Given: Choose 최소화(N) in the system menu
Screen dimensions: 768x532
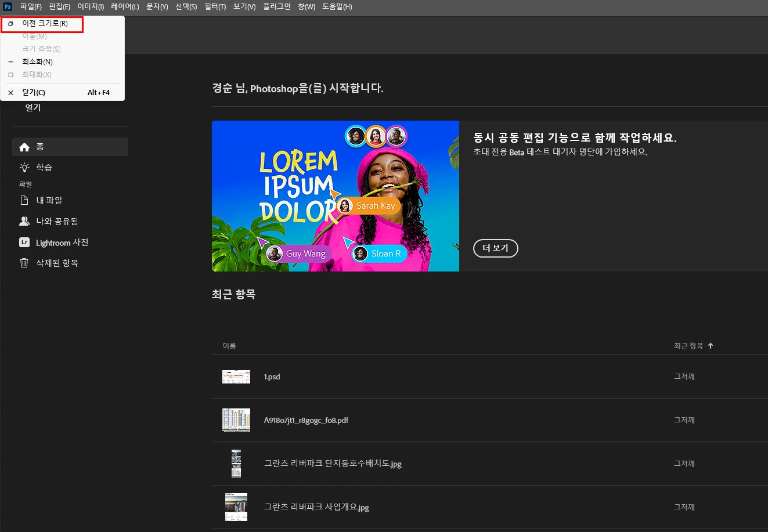Looking at the screenshot, I should [63, 61].
